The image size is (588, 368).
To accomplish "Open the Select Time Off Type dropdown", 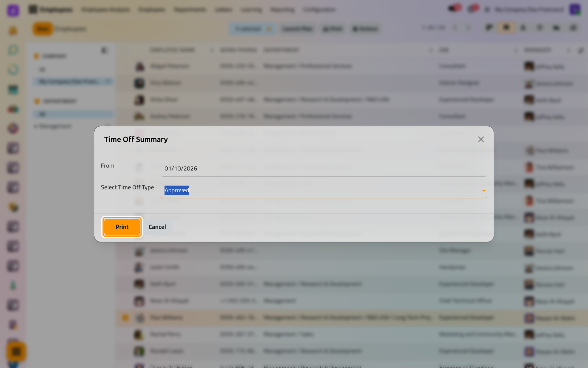I will point(323,190).
